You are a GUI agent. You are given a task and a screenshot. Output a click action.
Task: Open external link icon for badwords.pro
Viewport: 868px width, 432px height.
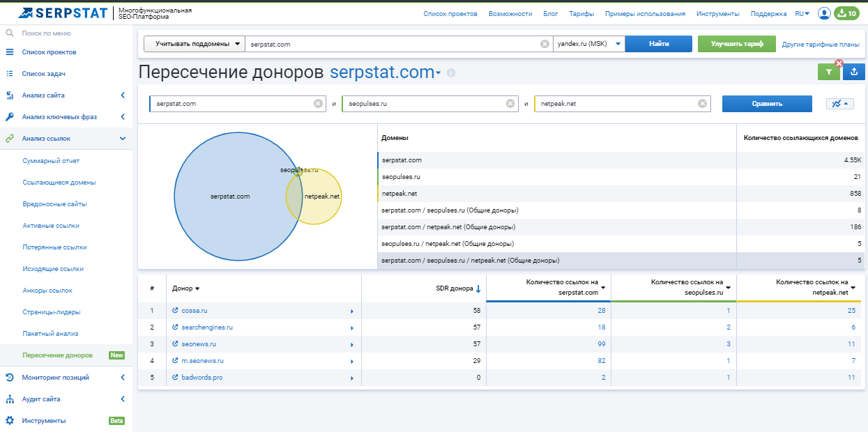coord(175,378)
